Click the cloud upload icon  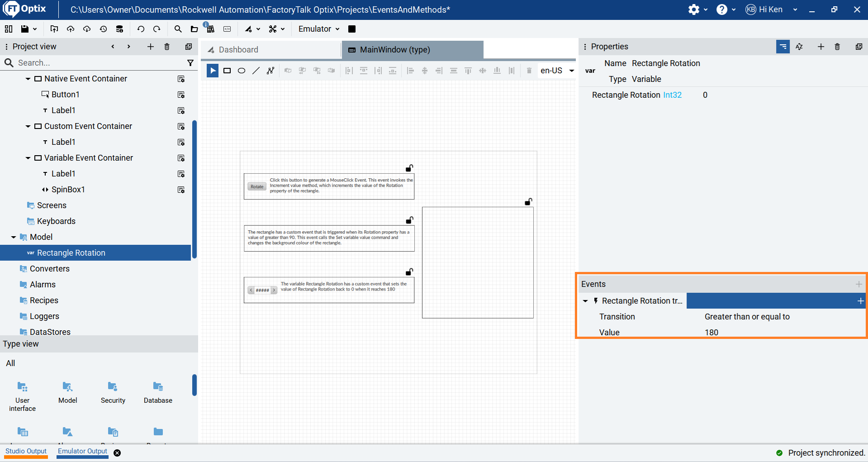coord(71,29)
